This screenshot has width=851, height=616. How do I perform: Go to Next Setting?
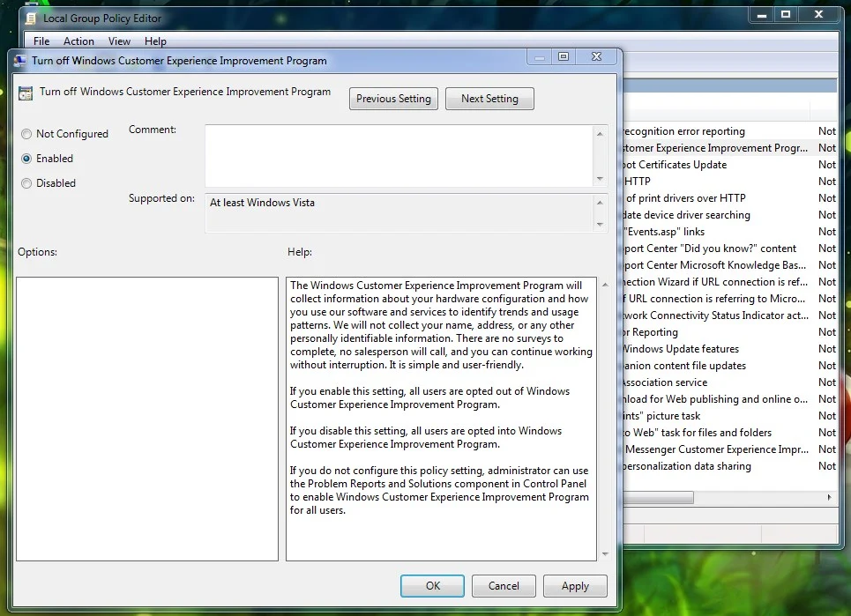coord(489,99)
